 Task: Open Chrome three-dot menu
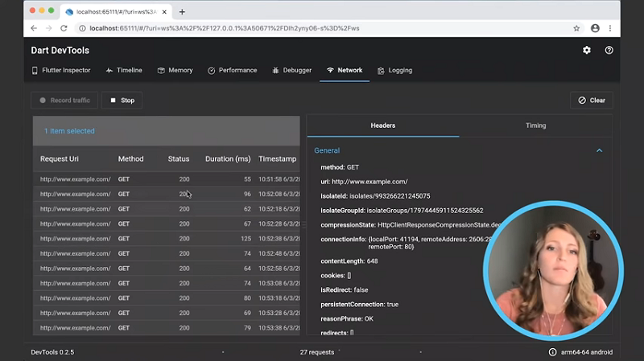pos(610,28)
